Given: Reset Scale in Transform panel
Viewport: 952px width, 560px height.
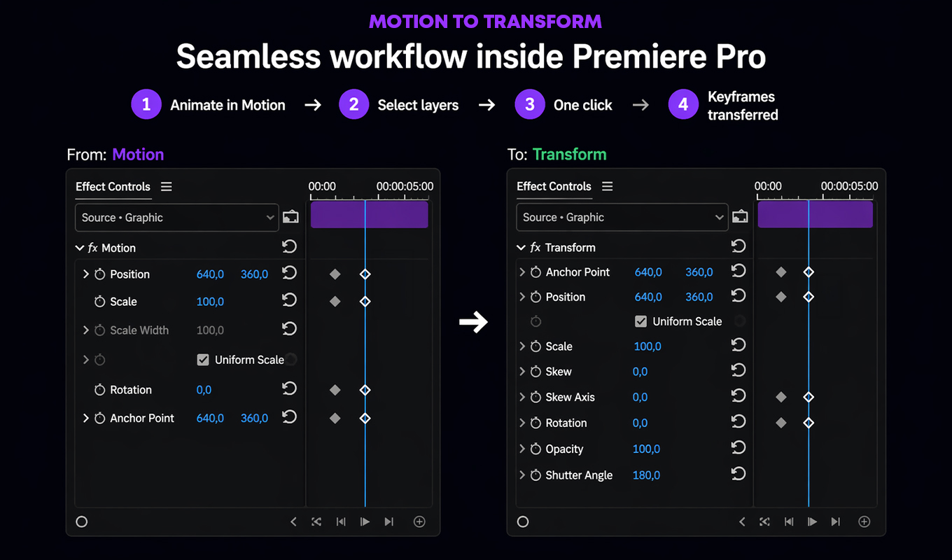Looking at the screenshot, I should pos(738,345).
